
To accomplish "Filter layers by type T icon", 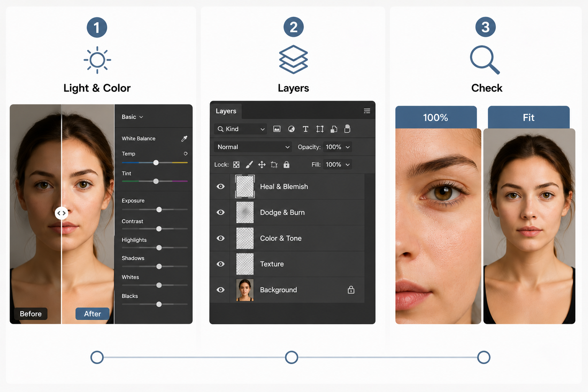I will [305, 129].
